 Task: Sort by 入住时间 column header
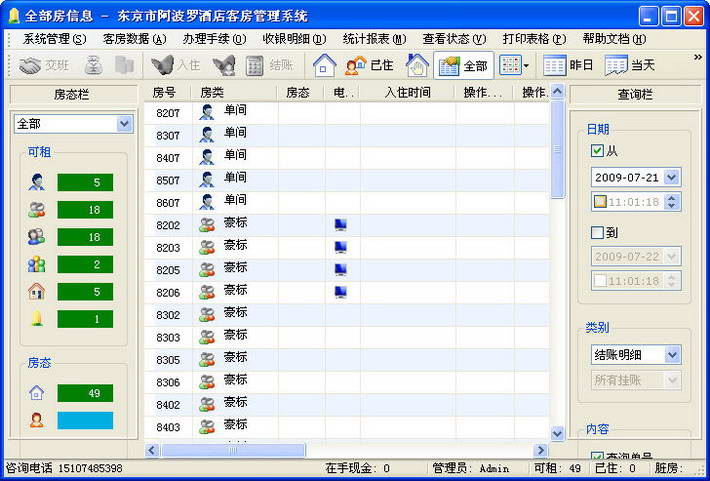pos(407,92)
